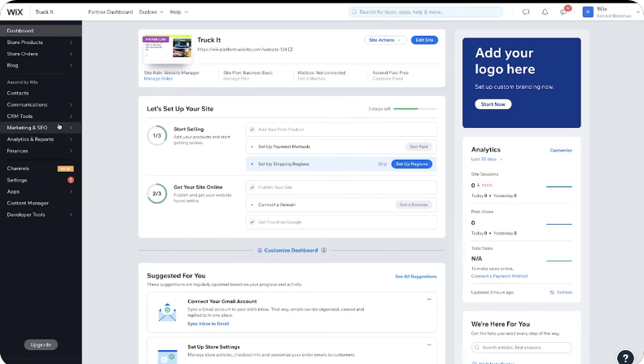This screenshot has height=364, width=644.
Task: Open the chat messages icon in header
Action: [x=526, y=12]
